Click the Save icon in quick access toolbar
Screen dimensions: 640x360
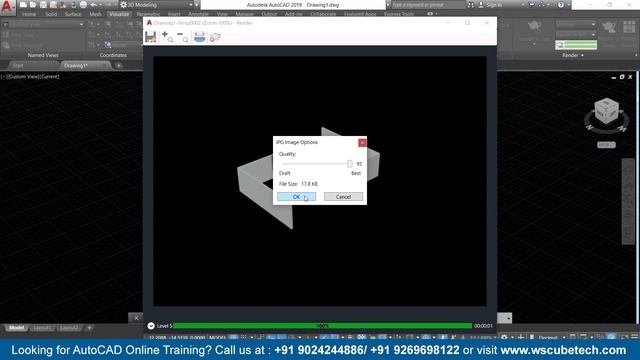click(x=43, y=5)
